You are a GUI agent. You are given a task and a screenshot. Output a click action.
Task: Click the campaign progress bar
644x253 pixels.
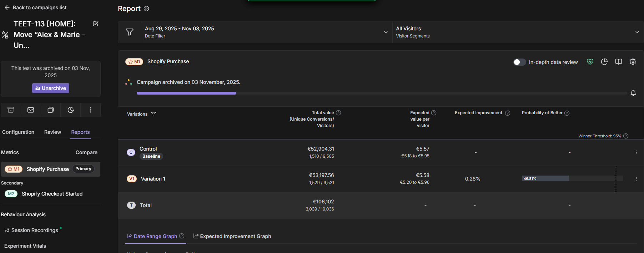382,93
